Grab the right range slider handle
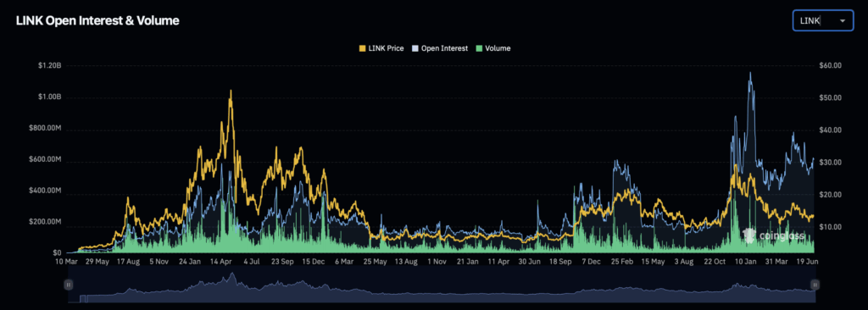 tap(815, 285)
